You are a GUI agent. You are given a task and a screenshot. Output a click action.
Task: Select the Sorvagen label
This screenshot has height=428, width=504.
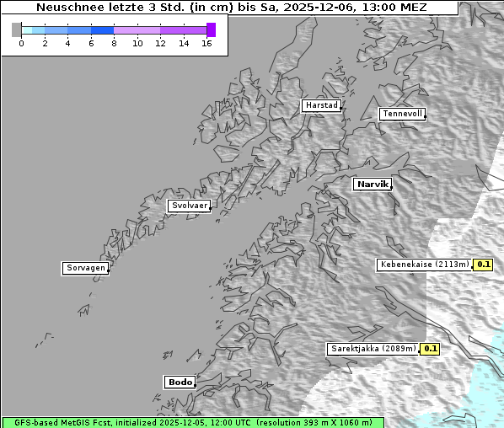click(x=85, y=268)
